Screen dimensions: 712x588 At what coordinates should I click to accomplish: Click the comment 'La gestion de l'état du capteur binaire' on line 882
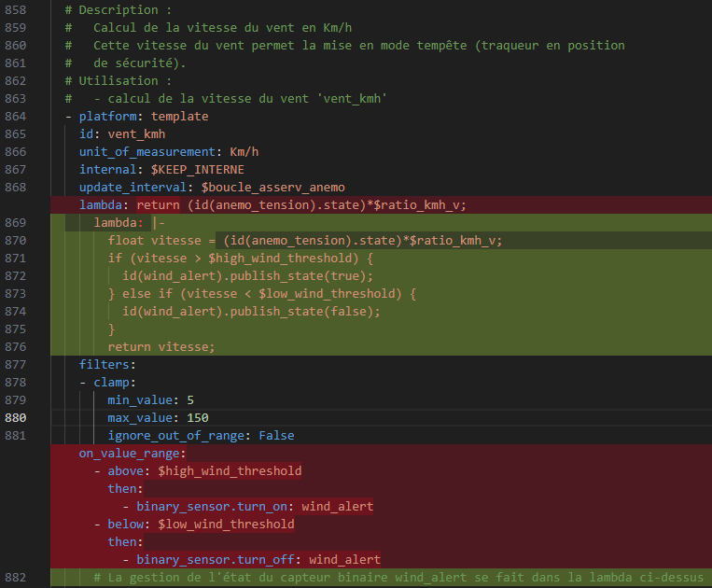(x=247, y=578)
